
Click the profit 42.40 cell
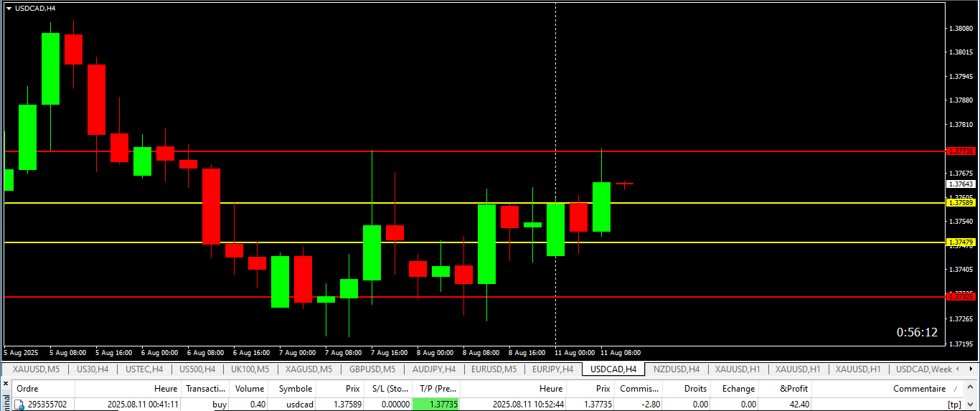coord(799,405)
